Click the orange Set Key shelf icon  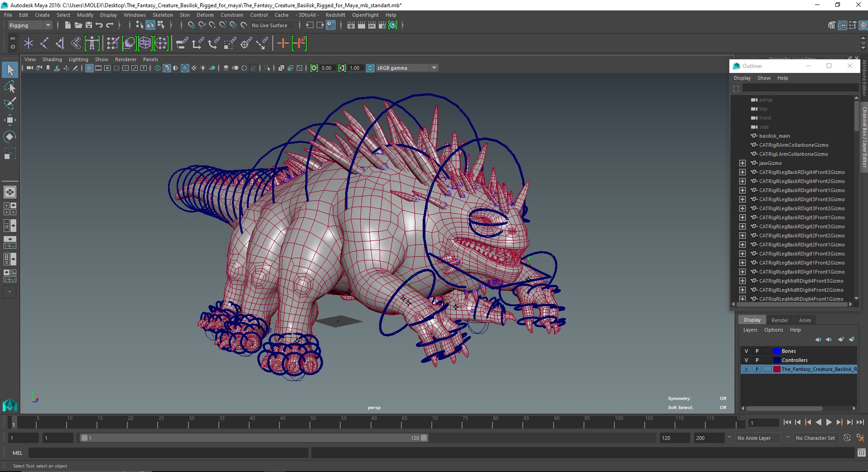[283, 43]
